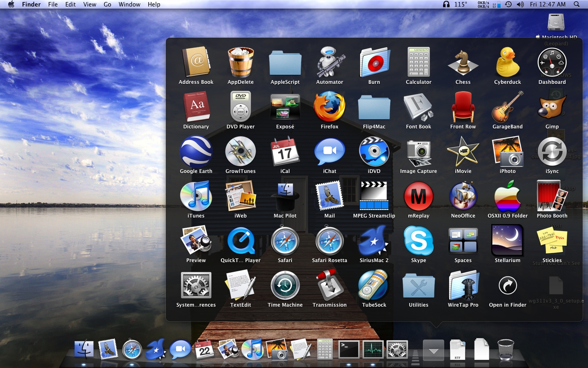The width and height of the screenshot is (588, 368).
Task: Open the View menu
Action: tap(89, 4)
